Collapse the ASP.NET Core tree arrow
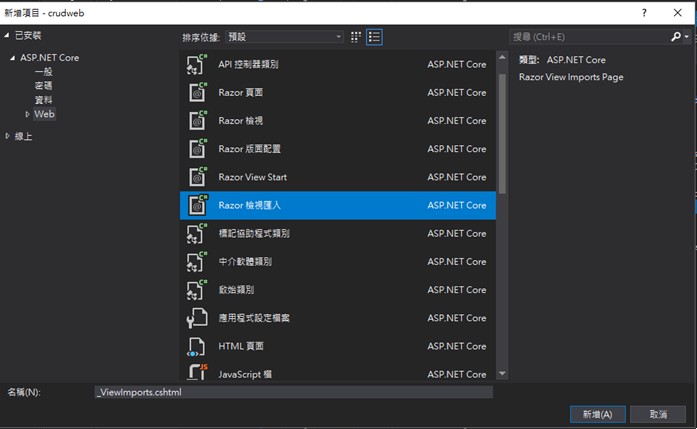 (12, 58)
